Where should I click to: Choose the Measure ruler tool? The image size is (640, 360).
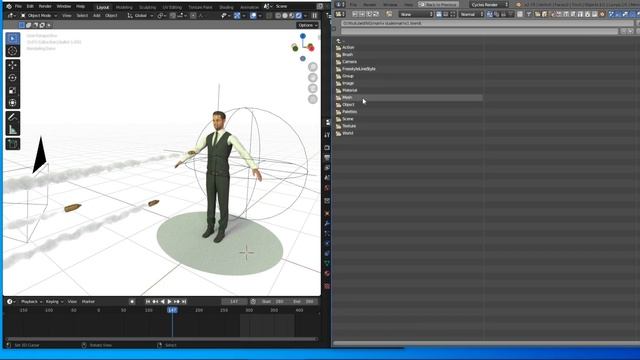pyautogui.click(x=13, y=130)
